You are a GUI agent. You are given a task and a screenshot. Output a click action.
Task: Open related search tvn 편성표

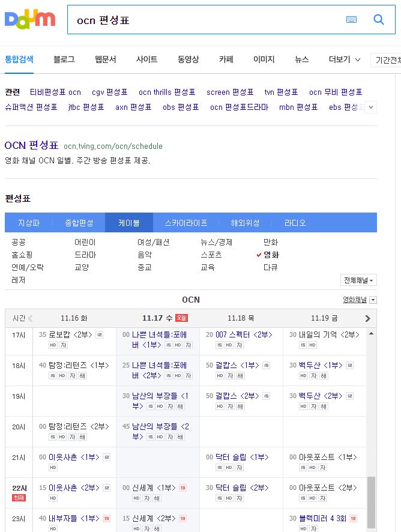pyautogui.click(x=282, y=92)
